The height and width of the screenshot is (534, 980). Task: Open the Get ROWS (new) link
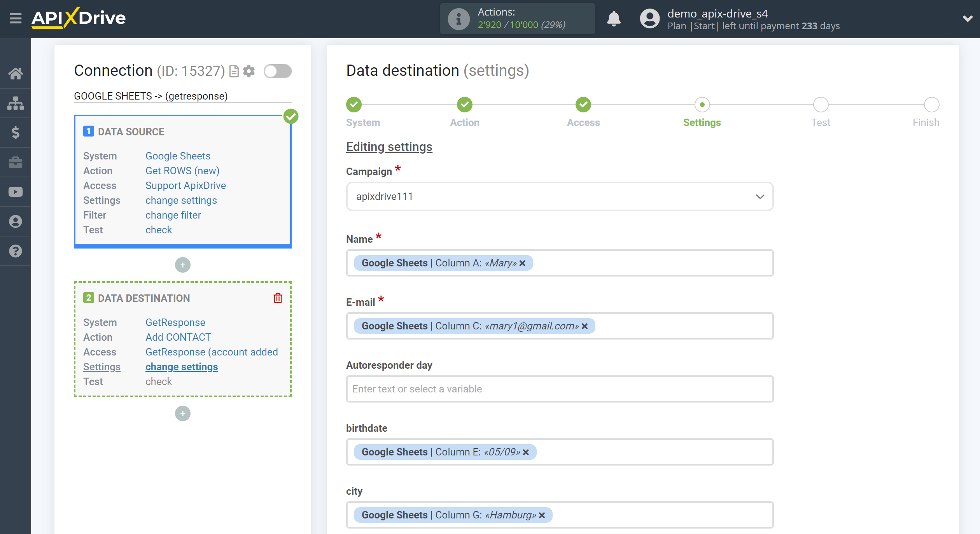[182, 171]
